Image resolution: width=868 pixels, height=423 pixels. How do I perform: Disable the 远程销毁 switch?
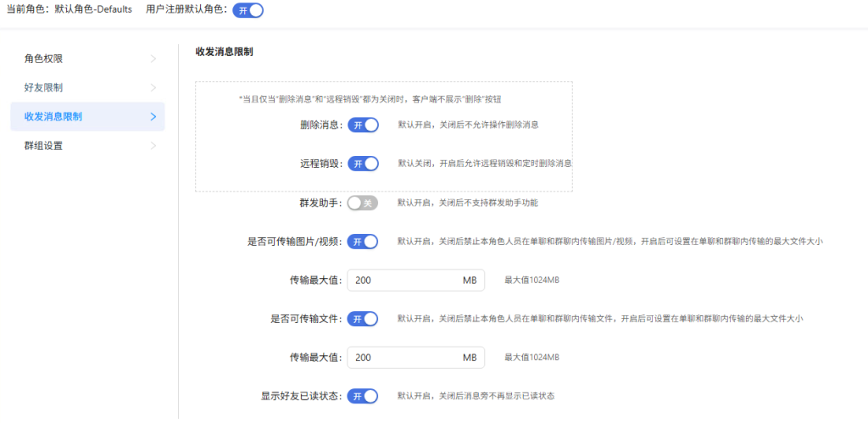tap(363, 164)
